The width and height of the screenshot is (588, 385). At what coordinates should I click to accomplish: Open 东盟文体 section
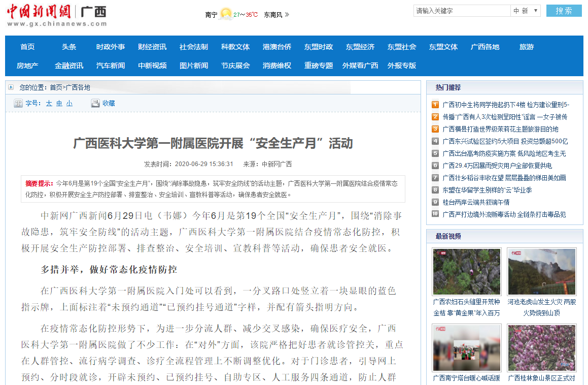443,47
